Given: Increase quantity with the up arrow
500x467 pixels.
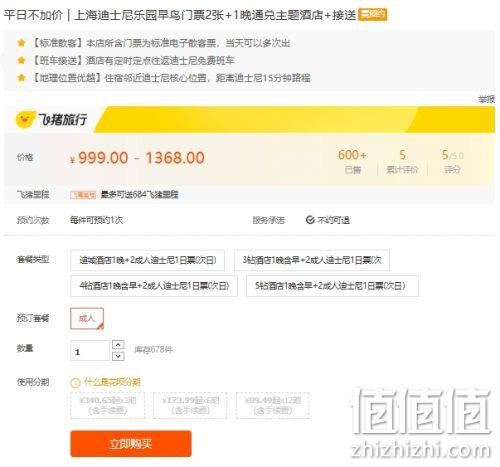Looking at the screenshot, I should (118, 345).
